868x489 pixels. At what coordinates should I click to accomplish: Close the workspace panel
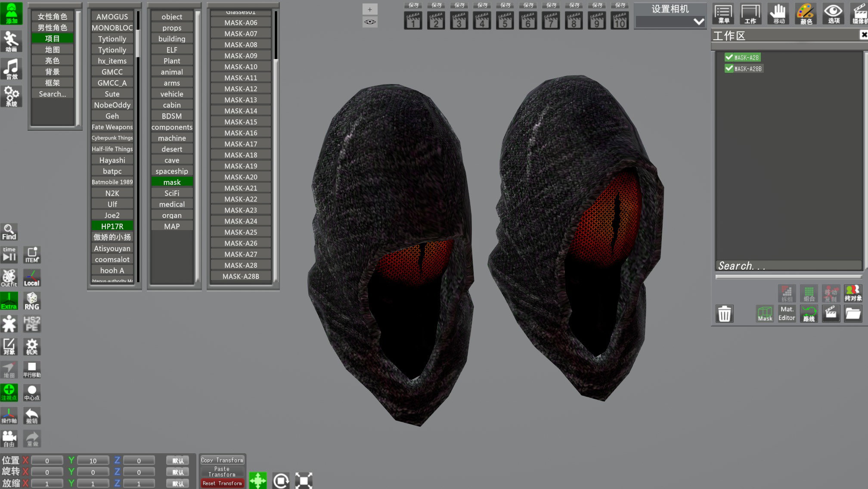click(x=864, y=34)
